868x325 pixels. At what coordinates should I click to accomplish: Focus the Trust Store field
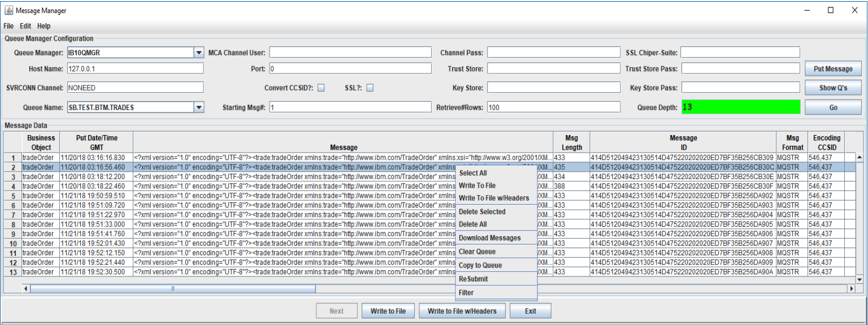(x=553, y=68)
